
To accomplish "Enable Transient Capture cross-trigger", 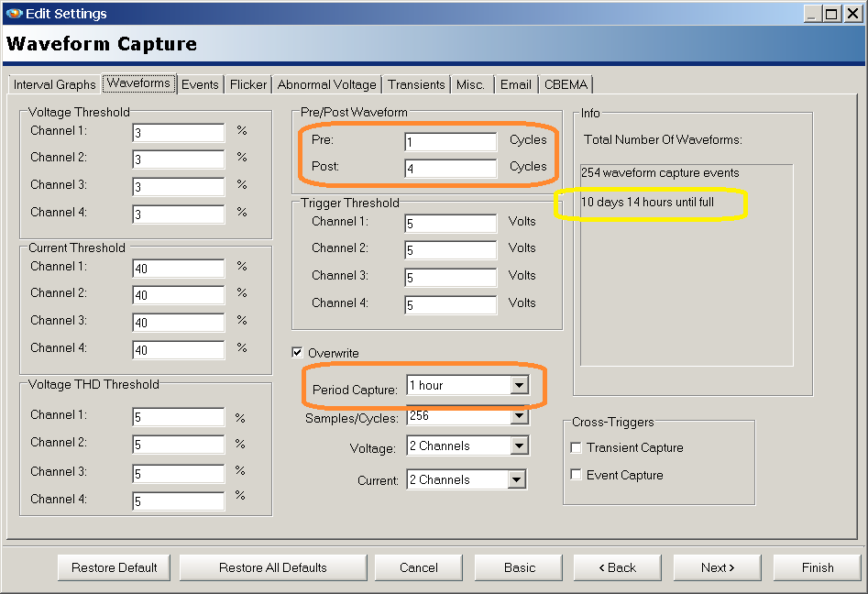I will pyautogui.click(x=577, y=448).
